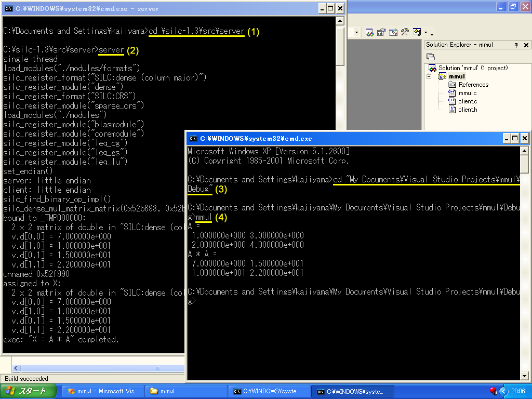
Task: Switch to second cmd.exe taskbar button
Action: tap(353, 391)
